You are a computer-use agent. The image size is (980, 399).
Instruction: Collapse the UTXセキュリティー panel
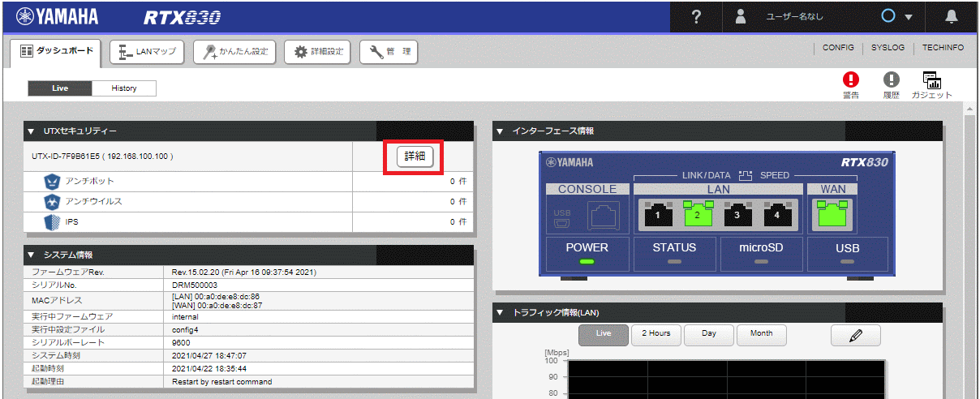pos(31,131)
